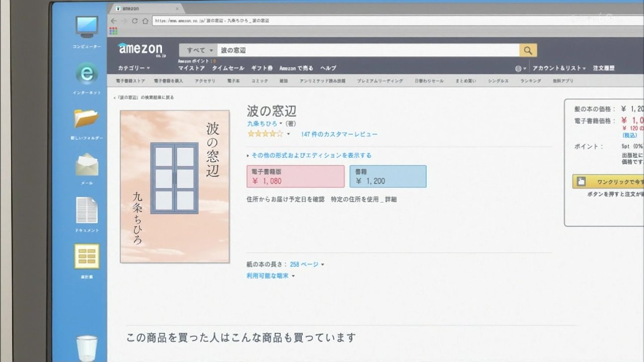Click the browser forward arrow
Screen dimensions: 644x362
pyautogui.click(x=124, y=21)
